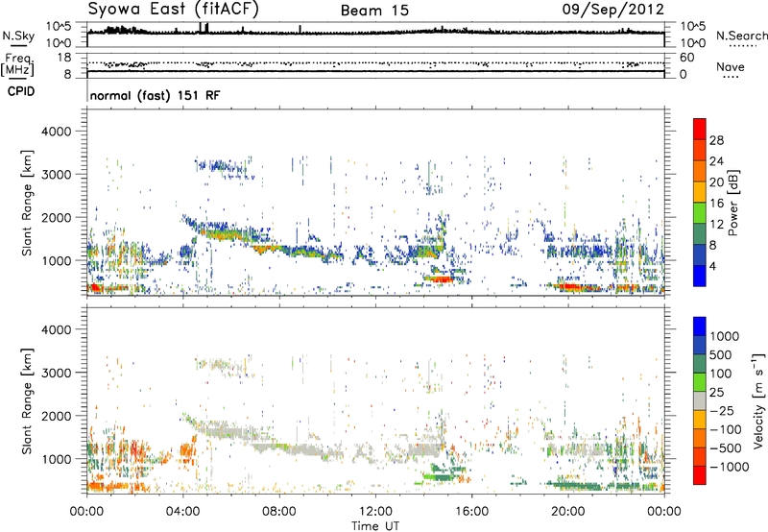Click the '24' power colorbar tick

[716, 161]
